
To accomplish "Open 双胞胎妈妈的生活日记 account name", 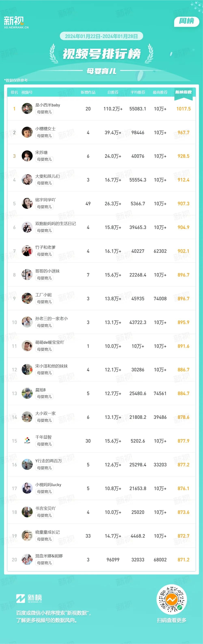I will (55, 224).
